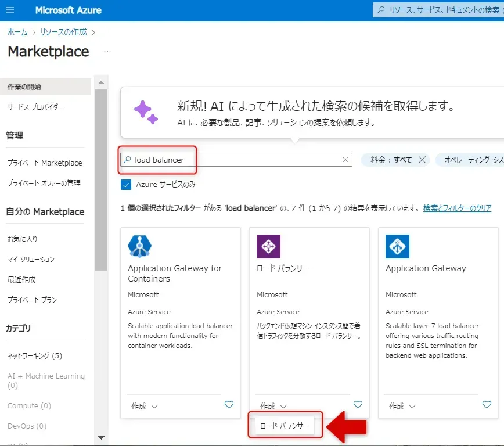This screenshot has width=504, height=446.
Task: Open サービス プロバイダー in the sidebar
Action: (35, 107)
